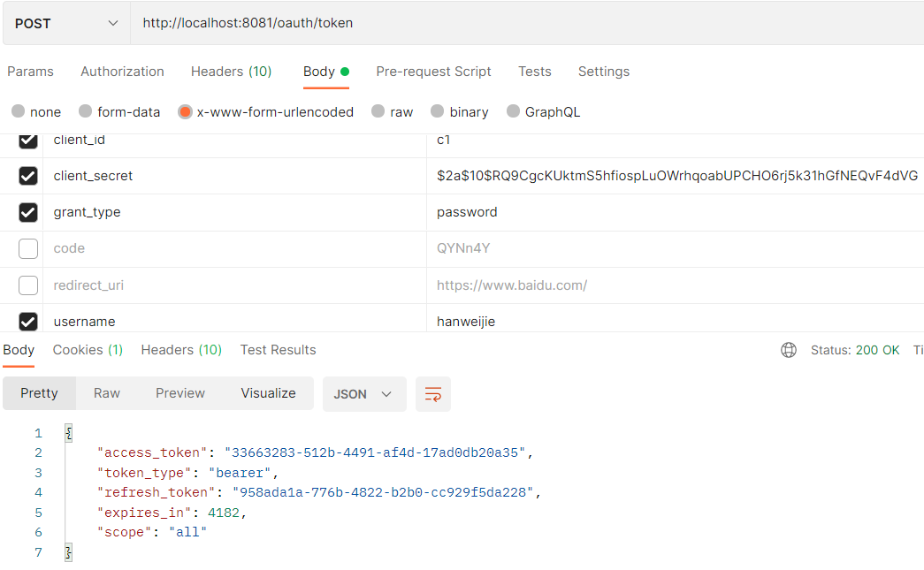Screen dimensions: 924x570
Task: Click the request URL field
Action: (527, 24)
